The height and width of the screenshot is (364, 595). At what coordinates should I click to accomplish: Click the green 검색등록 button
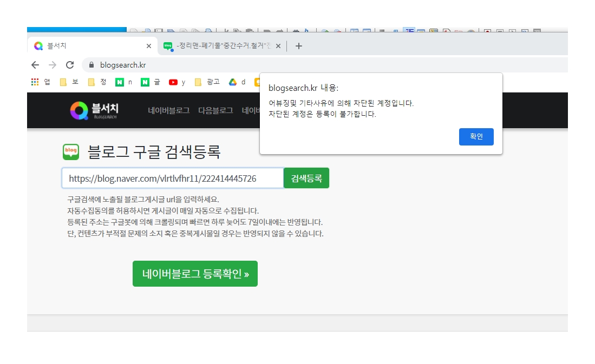[306, 178]
